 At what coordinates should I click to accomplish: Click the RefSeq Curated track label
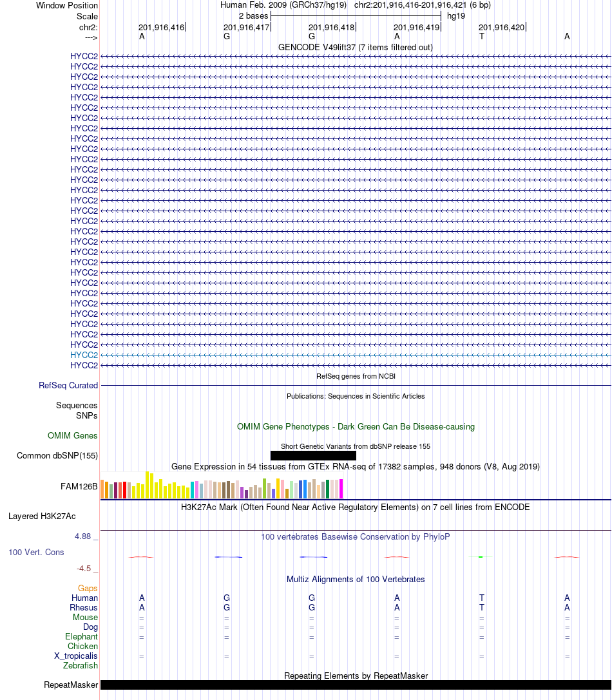tap(68, 385)
